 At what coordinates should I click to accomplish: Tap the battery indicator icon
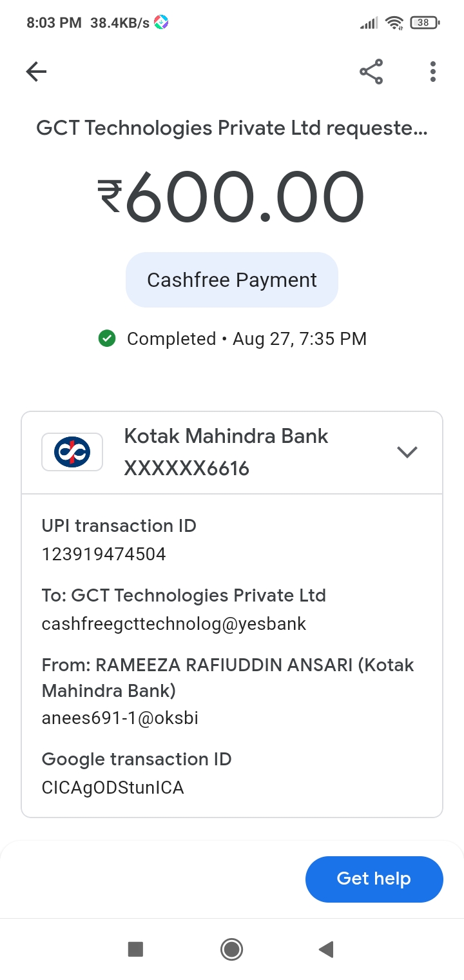pyautogui.click(x=424, y=23)
